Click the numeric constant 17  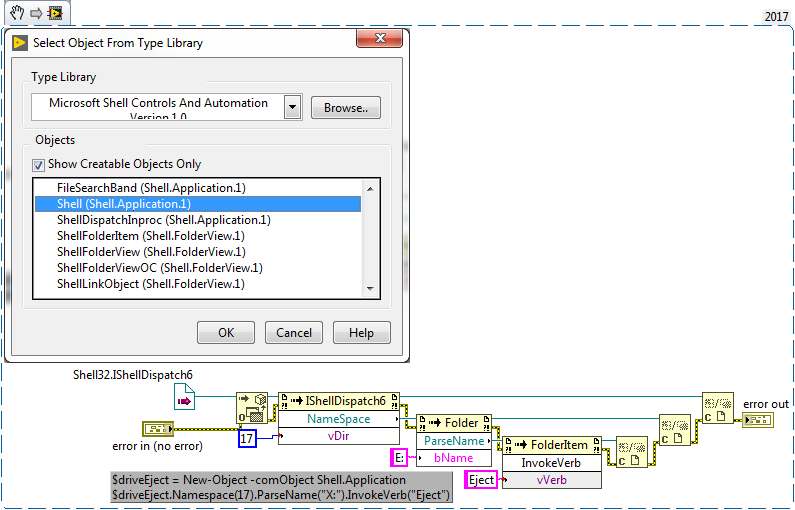(247, 439)
